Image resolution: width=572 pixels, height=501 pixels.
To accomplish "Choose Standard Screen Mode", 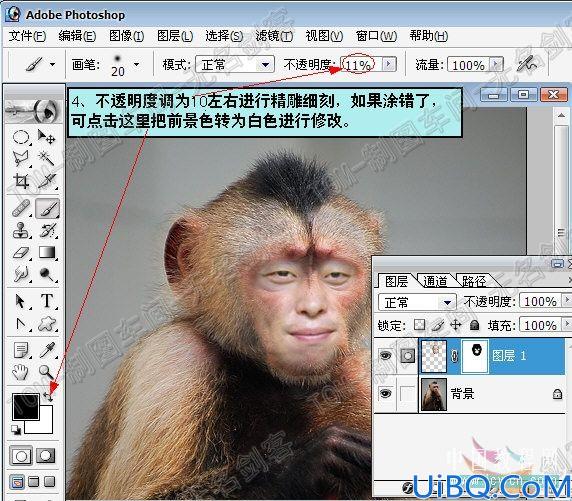I will (17, 482).
